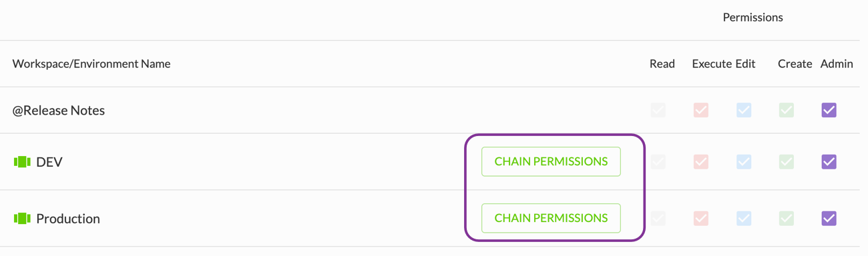Click the Workspace/Environment Name column header
Screen dimensions: 868x256
[91, 64]
